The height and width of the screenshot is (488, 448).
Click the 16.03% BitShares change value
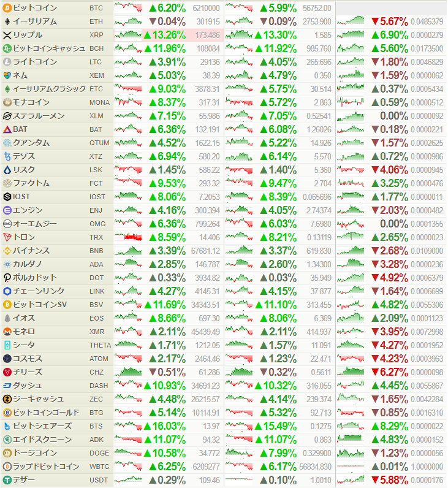pyautogui.click(x=165, y=426)
